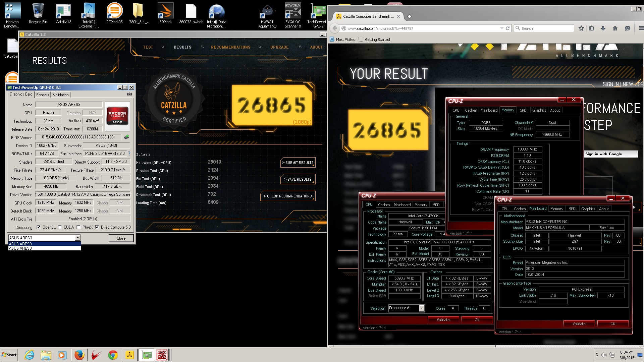Open Catzilla UPGRADE menu item
The image size is (644, 362).
pyautogui.click(x=279, y=47)
